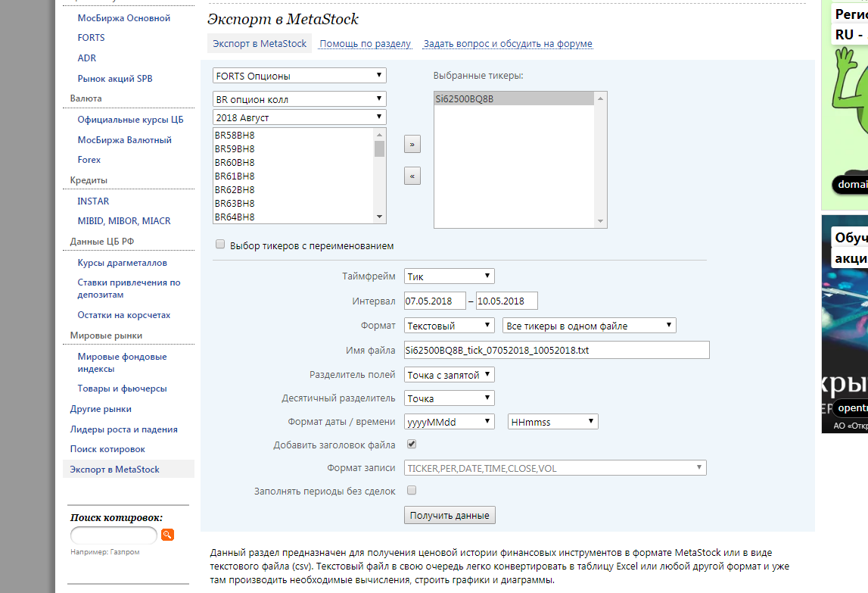Open the yyyyMMdd date format dropdown
868x593 pixels.
click(x=449, y=422)
